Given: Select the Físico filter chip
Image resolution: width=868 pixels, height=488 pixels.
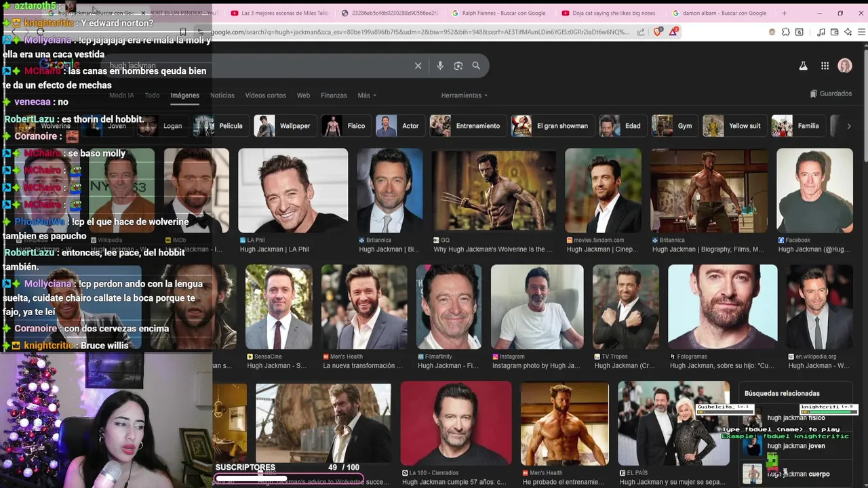Looking at the screenshot, I should click(345, 126).
